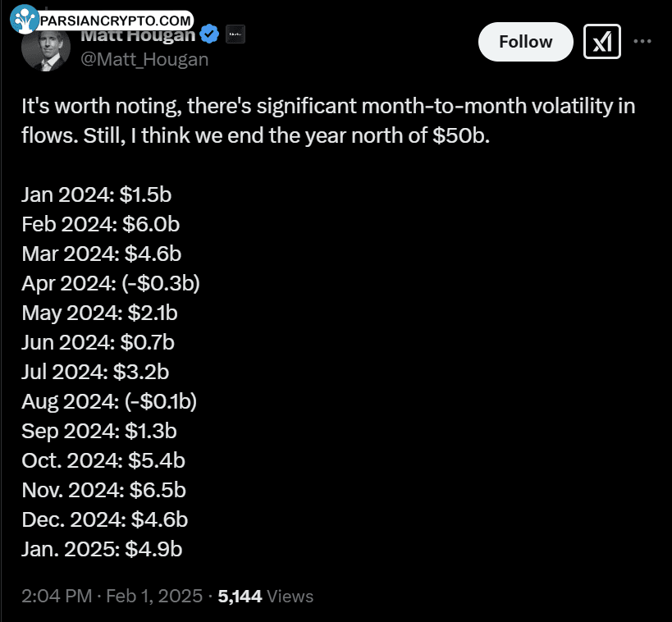Follow Matt Hougan
The width and height of the screenshot is (672, 622).
point(525,42)
